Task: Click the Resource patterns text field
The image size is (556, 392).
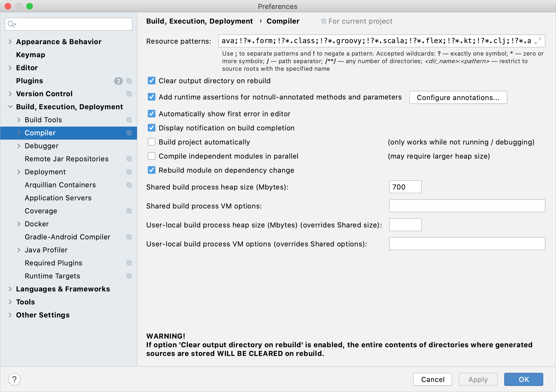Action: pos(382,41)
